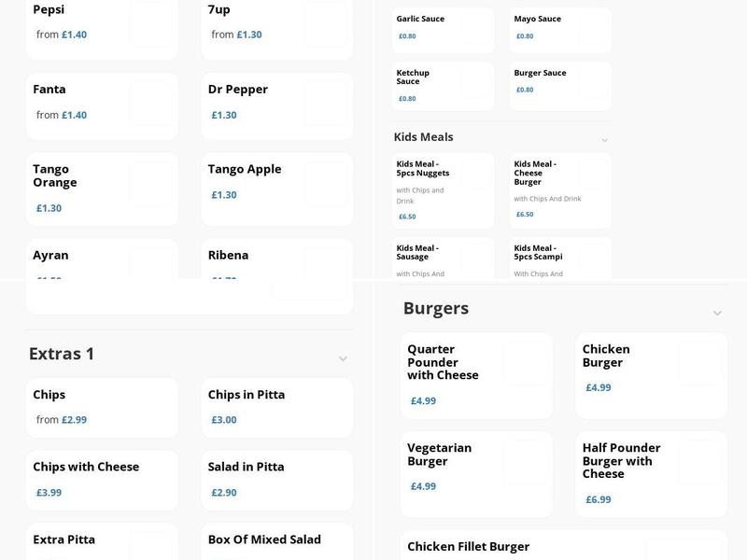Select the Chicken Burger
Image resolution: width=747 pixels, height=560 pixels.
650,371
